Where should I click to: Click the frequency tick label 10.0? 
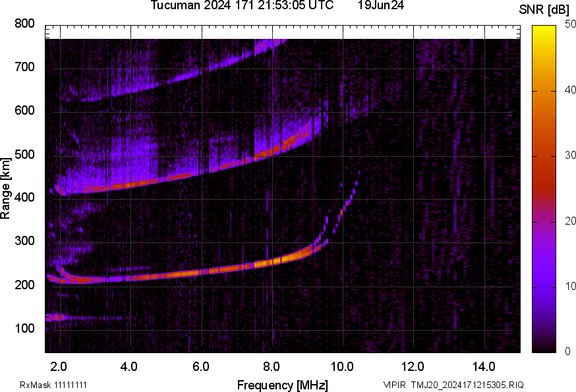[342, 367]
